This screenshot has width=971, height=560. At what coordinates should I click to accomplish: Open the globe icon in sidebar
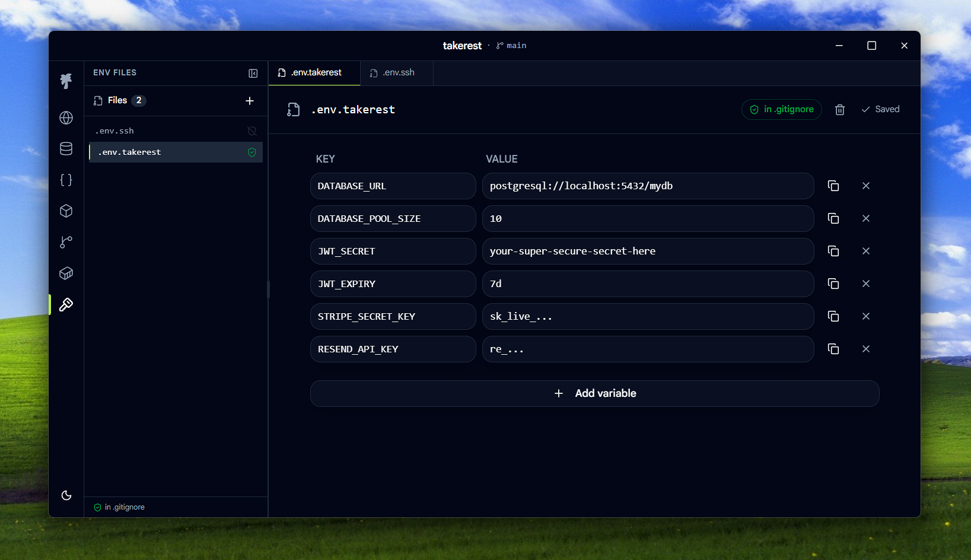click(66, 117)
